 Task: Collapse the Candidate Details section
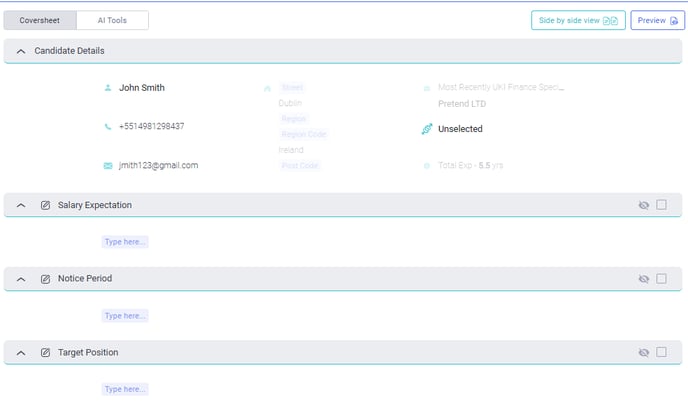click(x=21, y=51)
